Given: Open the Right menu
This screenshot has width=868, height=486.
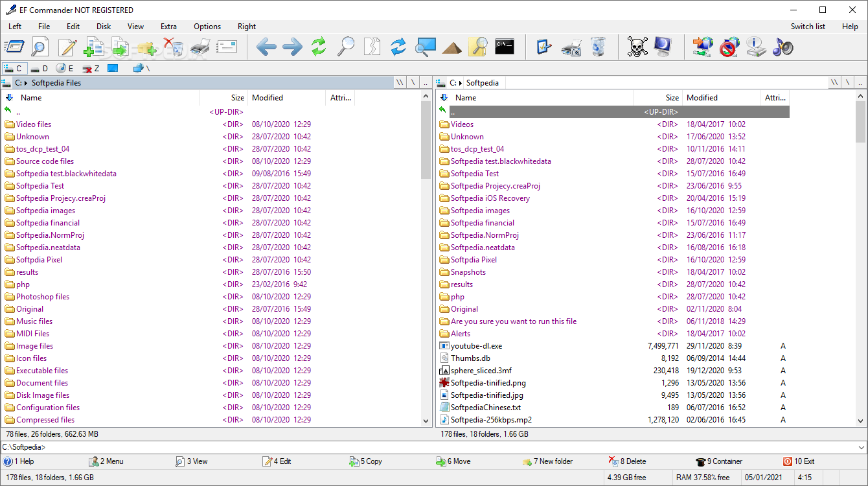Looking at the screenshot, I should (247, 27).
